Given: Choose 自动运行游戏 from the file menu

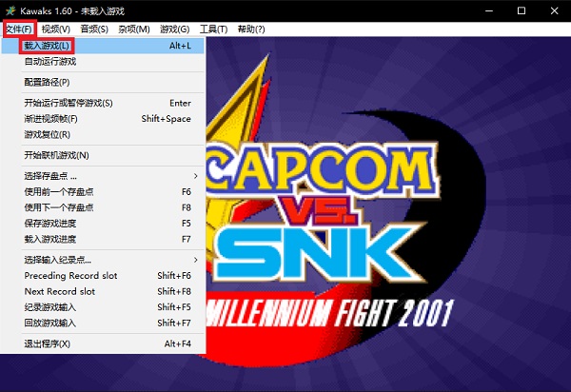Looking at the screenshot, I should click(x=103, y=62).
